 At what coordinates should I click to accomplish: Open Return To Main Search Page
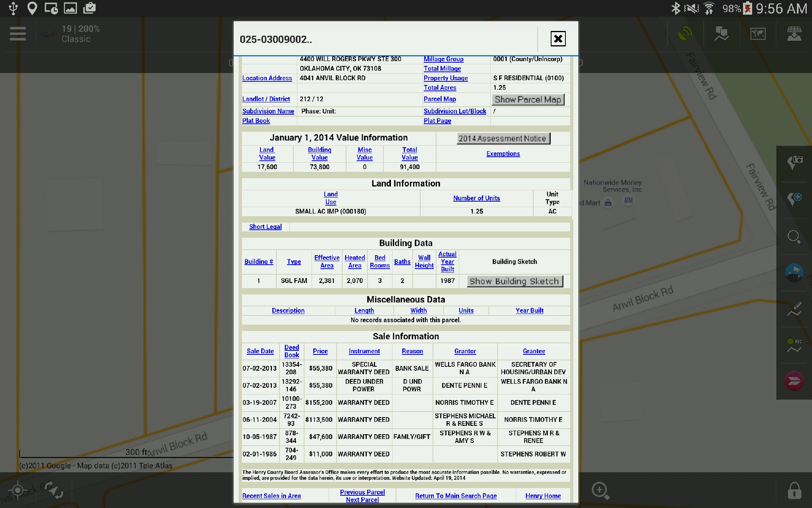pyautogui.click(x=456, y=496)
